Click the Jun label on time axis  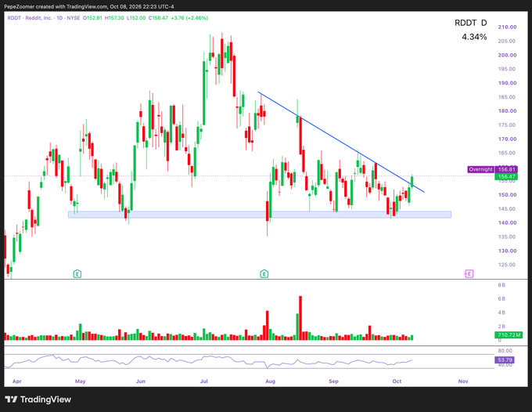141,381
